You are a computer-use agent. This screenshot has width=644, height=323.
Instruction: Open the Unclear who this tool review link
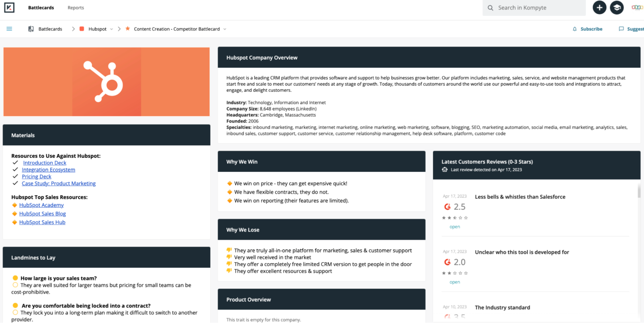[455, 282]
